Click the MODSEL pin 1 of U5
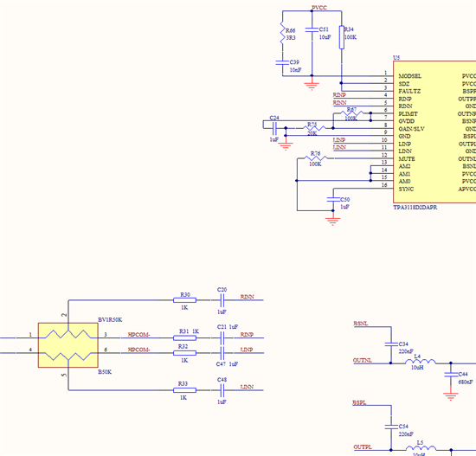This screenshot has width=476, height=456. tap(410, 76)
